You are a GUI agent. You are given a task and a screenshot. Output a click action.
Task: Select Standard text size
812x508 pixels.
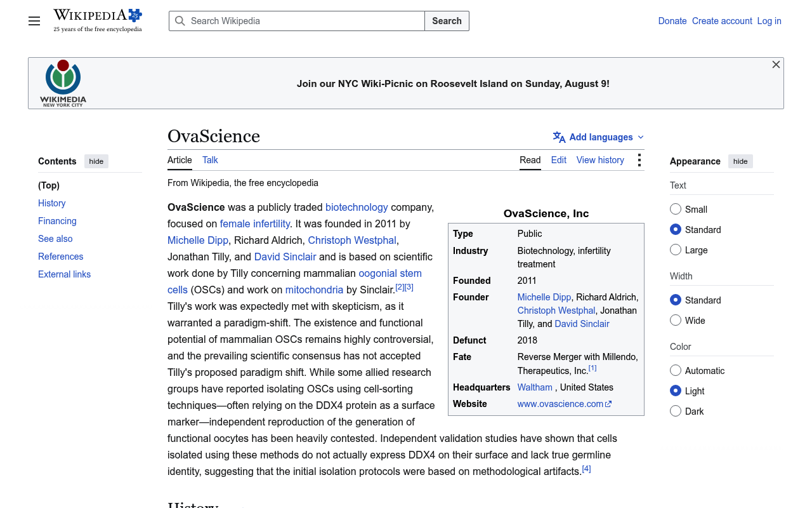pyautogui.click(x=676, y=229)
